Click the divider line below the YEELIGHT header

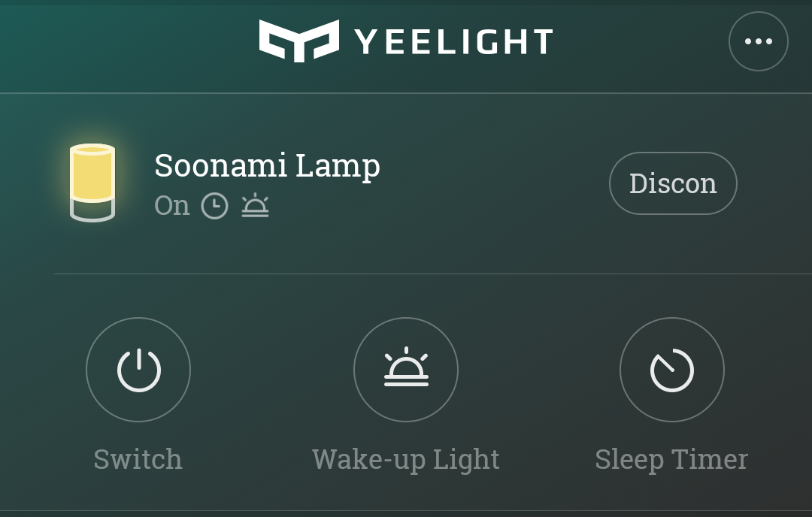(x=406, y=93)
